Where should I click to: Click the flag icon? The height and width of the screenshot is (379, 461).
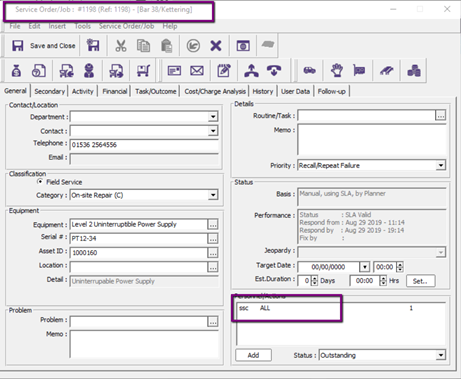click(x=359, y=71)
